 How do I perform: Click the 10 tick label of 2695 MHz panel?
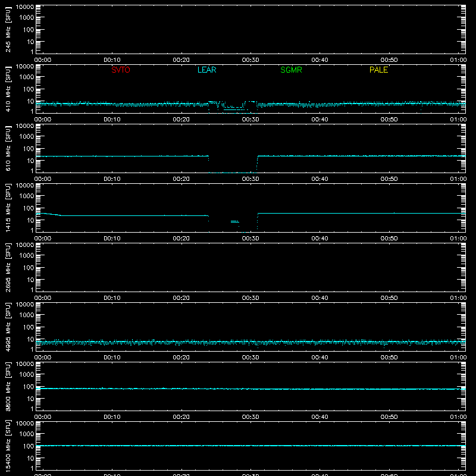pyautogui.click(x=30, y=280)
